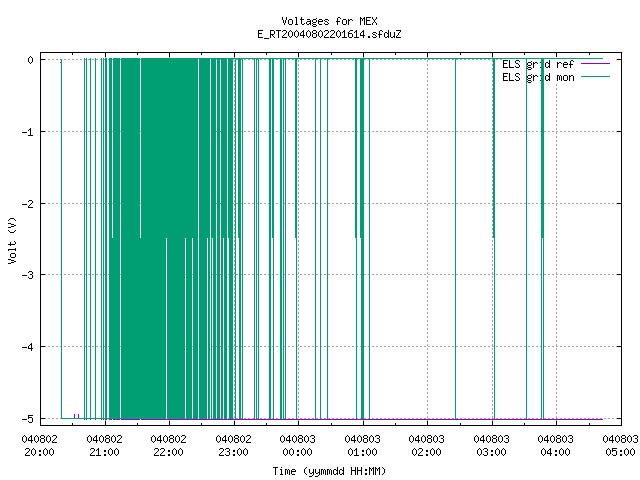Click the y-axis tick label -3
The image size is (640, 480).
pos(28,275)
